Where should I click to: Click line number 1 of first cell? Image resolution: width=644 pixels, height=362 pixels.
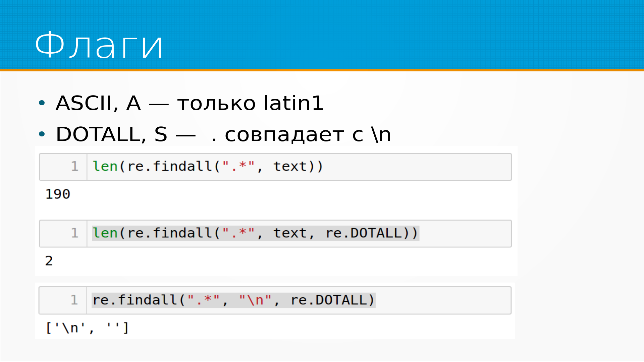[x=74, y=167]
